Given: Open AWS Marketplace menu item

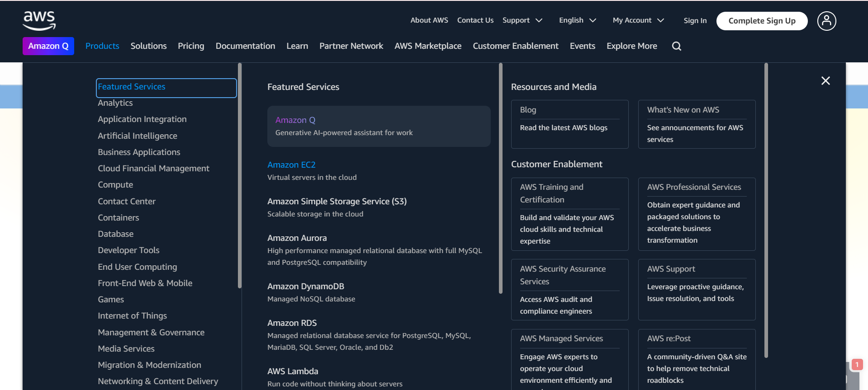Looking at the screenshot, I should point(428,46).
